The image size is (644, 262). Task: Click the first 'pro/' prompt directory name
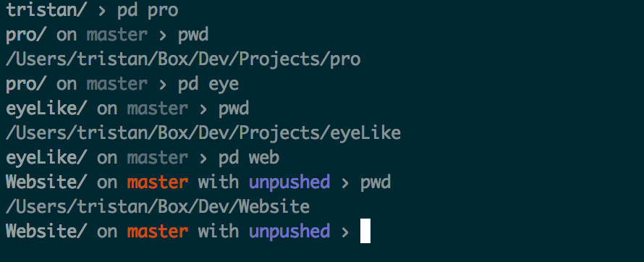(x=26, y=35)
